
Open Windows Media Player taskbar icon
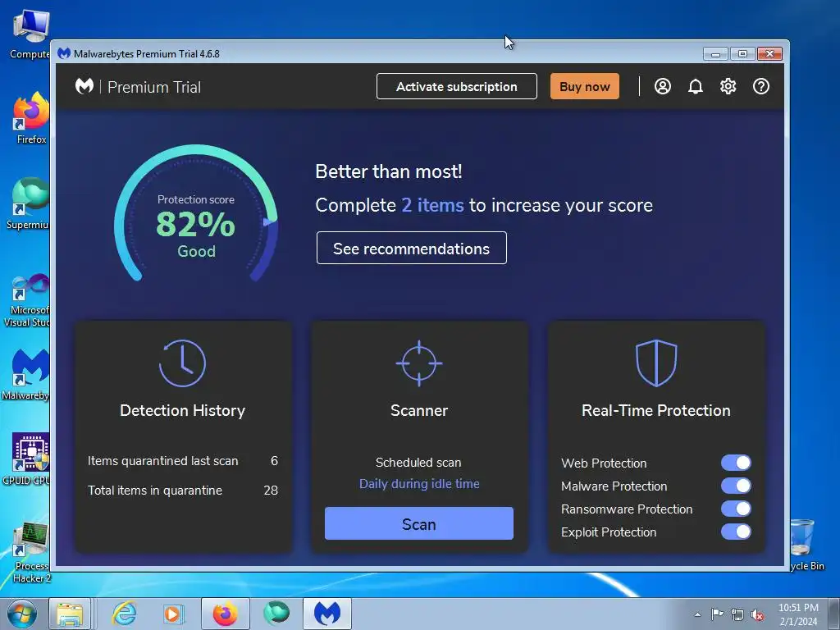pos(172,614)
